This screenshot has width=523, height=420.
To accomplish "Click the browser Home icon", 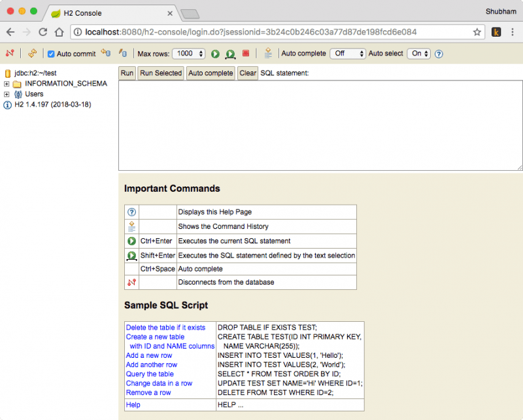I will pos(59,32).
